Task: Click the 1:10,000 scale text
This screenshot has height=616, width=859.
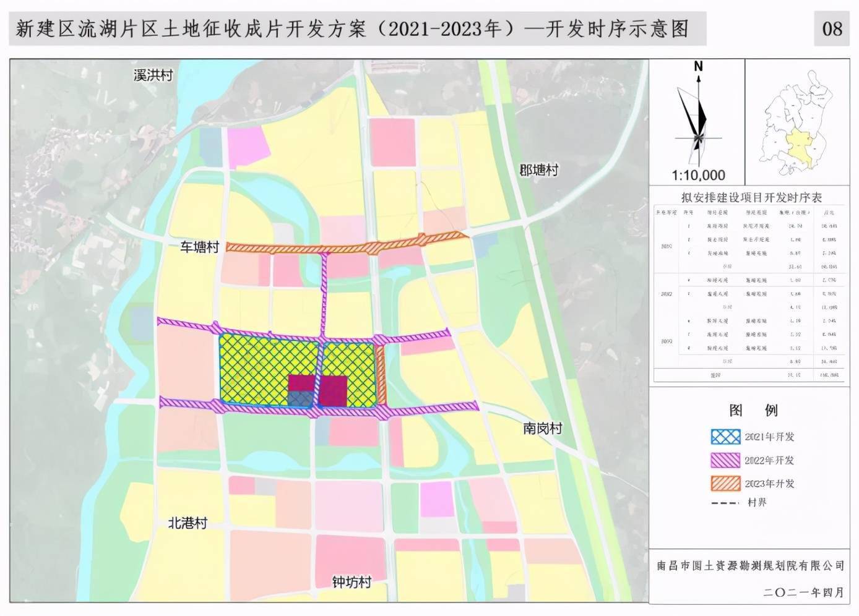Action: [698, 175]
